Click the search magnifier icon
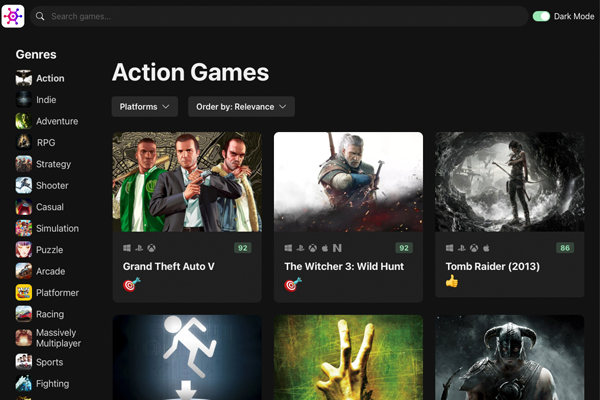Viewport: 600px width, 400px height. (x=40, y=17)
